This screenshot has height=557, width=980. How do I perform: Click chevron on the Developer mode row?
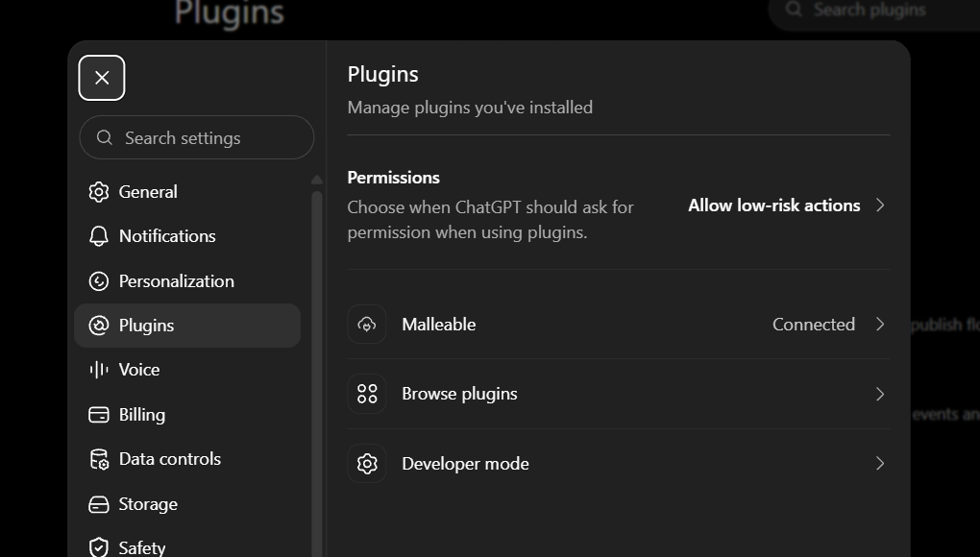[880, 463]
